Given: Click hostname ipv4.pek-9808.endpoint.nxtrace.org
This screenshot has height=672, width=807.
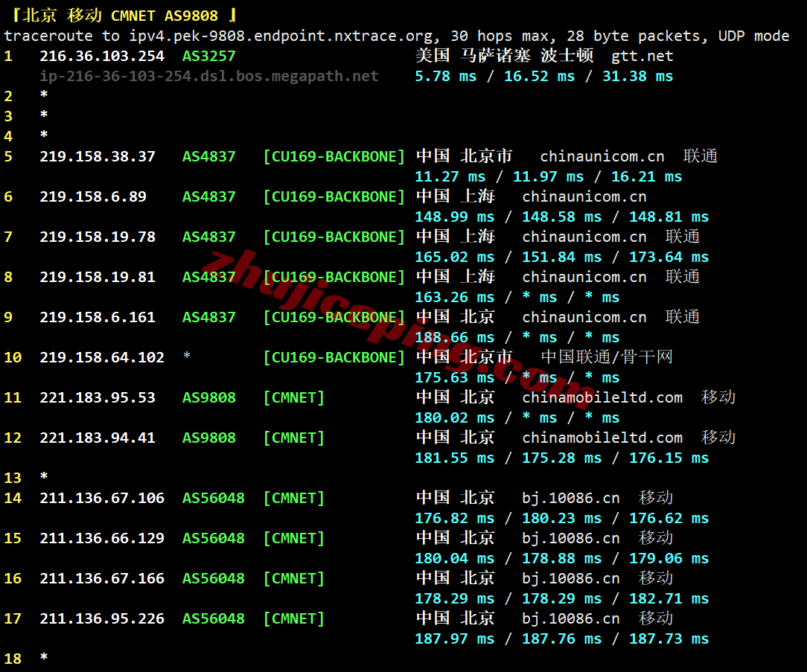Looking at the screenshot, I should 281,36.
